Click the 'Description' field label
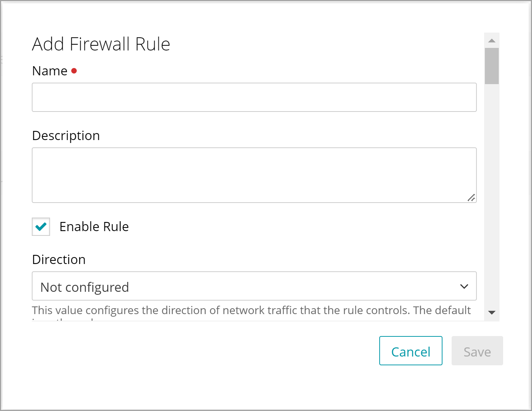The height and width of the screenshot is (411, 532). point(66,136)
